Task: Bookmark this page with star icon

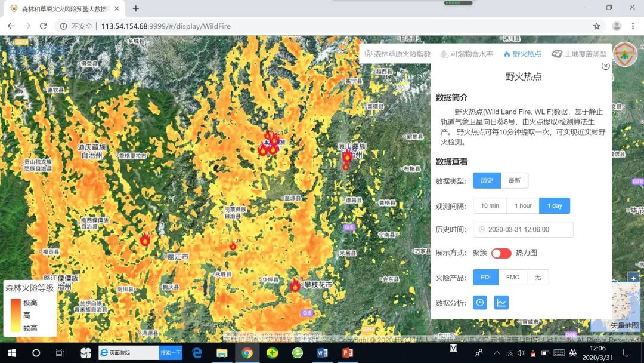Action: [x=596, y=26]
